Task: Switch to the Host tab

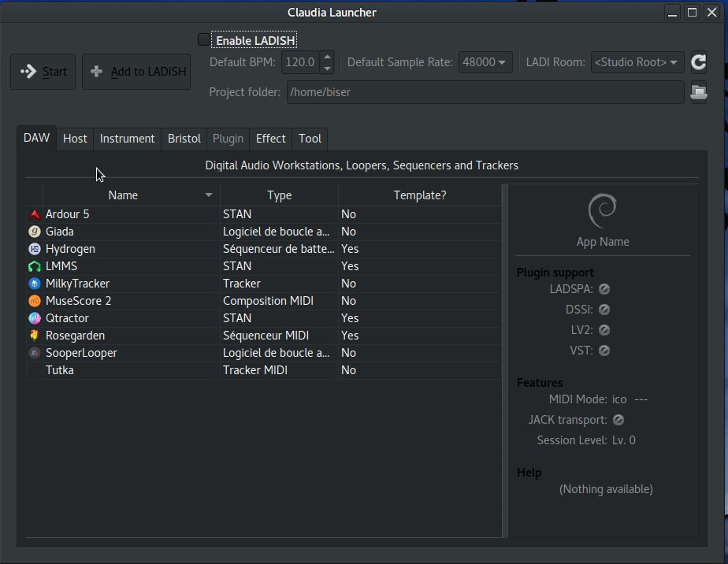Action: (75, 139)
